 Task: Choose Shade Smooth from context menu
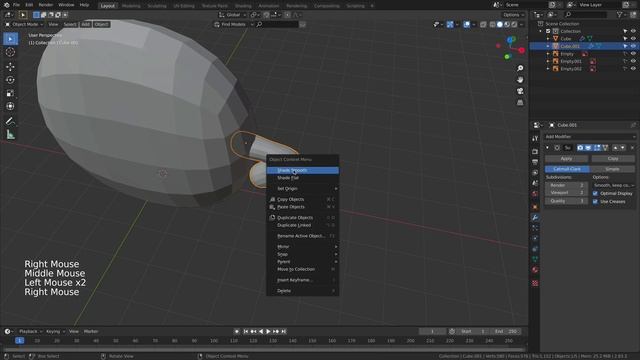pyautogui.click(x=302, y=170)
